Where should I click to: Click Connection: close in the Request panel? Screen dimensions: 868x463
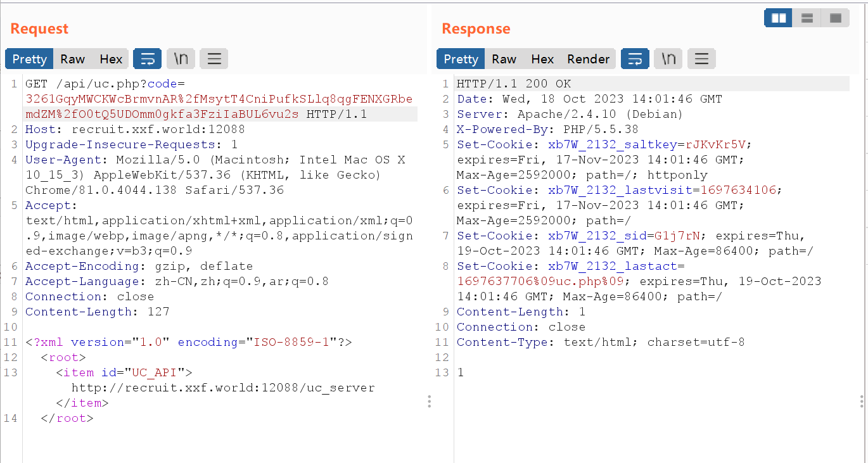point(89,296)
